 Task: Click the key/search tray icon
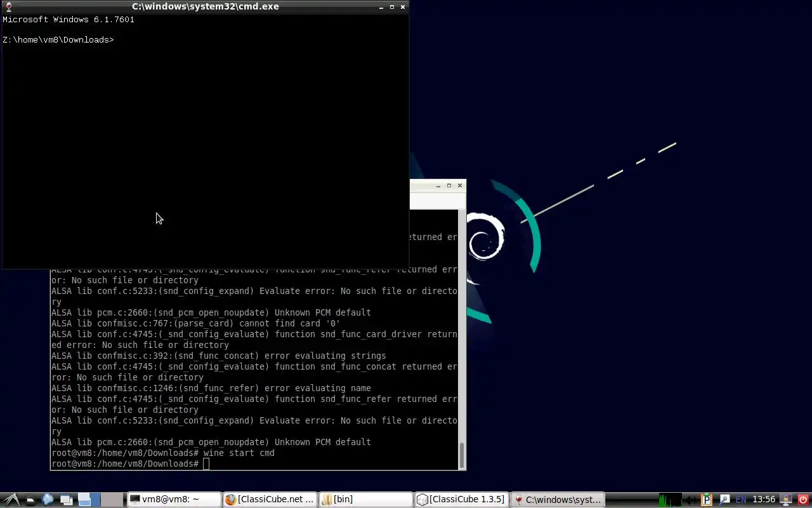pyautogui.click(x=724, y=500)
